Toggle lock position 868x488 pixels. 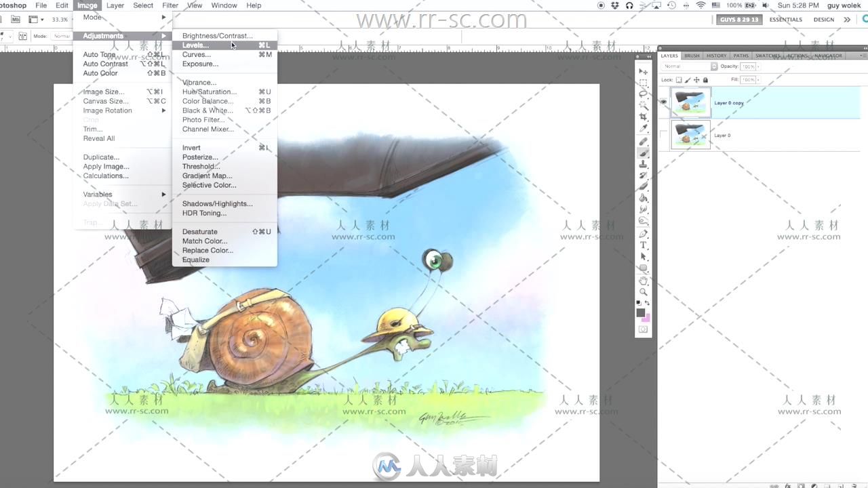696,80
